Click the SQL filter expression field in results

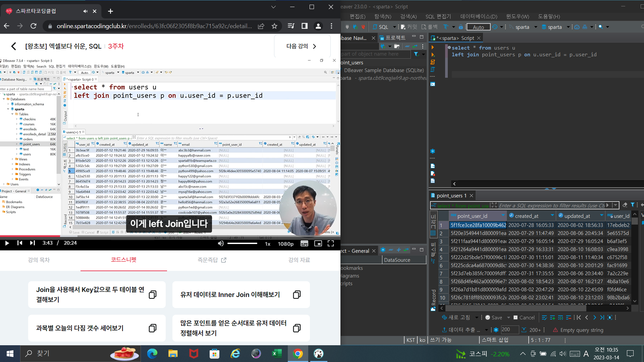[x=551, y=205]
